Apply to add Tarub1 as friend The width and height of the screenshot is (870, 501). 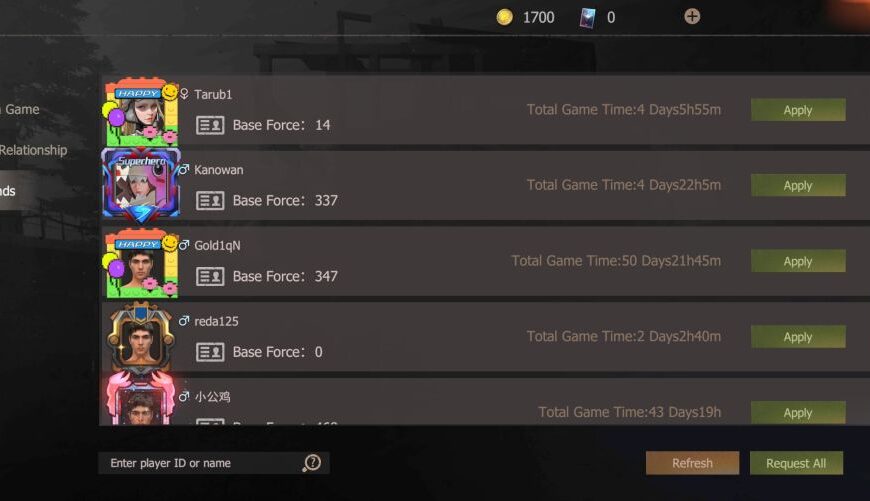click(x=798, y=110)
